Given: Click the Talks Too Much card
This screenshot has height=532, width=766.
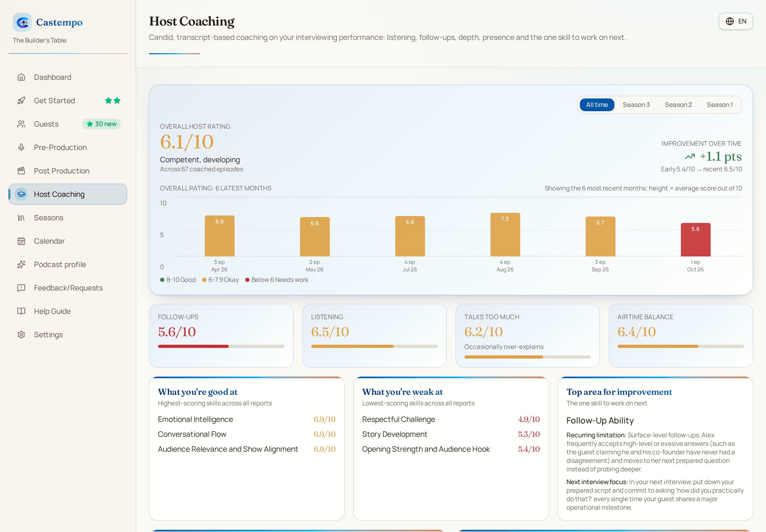Looking at the screenshot, I should [x=527, y=335].
